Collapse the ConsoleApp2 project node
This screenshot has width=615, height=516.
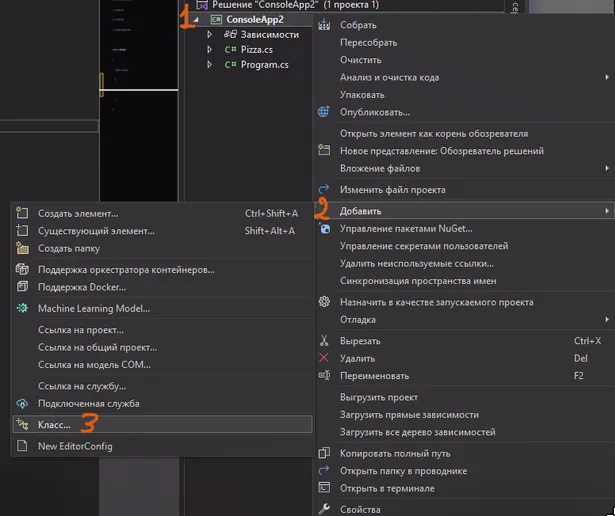(195, 20)
